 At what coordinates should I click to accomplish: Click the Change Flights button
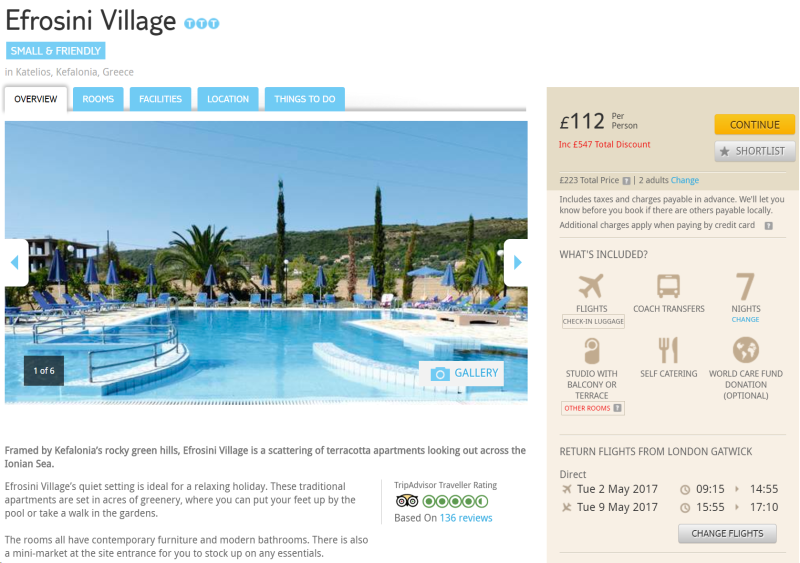tap(727, 533)
